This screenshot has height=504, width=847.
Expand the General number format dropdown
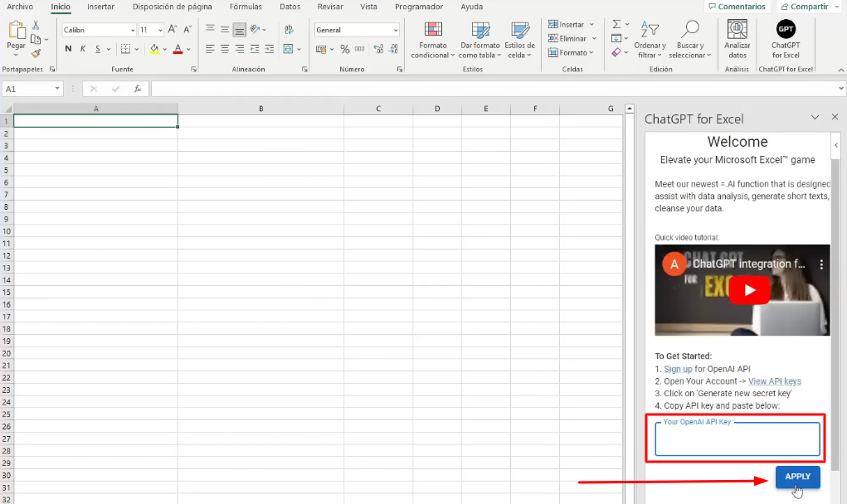click(x=396, y=30)
